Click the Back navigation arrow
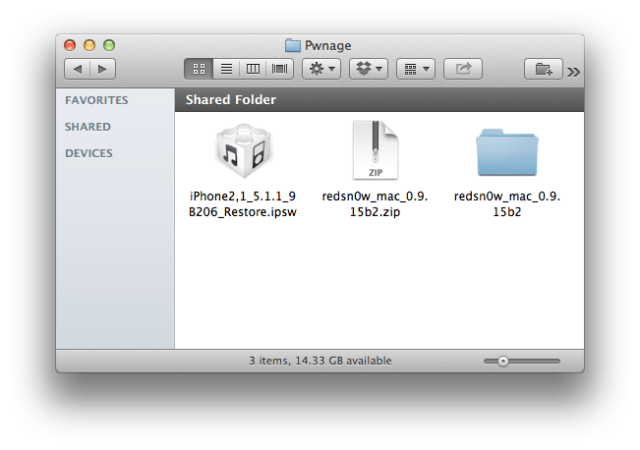This screenshot has width=640, height=450. [78, 69]
